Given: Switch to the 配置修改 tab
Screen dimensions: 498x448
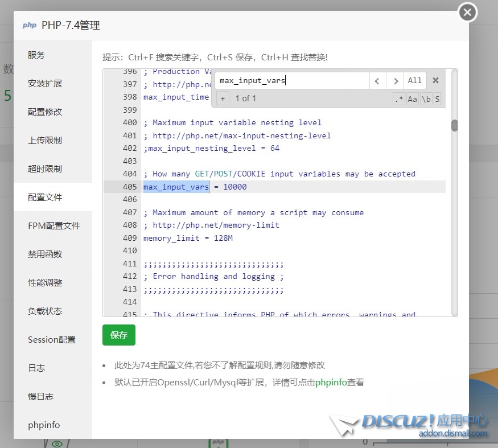Looking at the screenshot, I should point(45,112).
